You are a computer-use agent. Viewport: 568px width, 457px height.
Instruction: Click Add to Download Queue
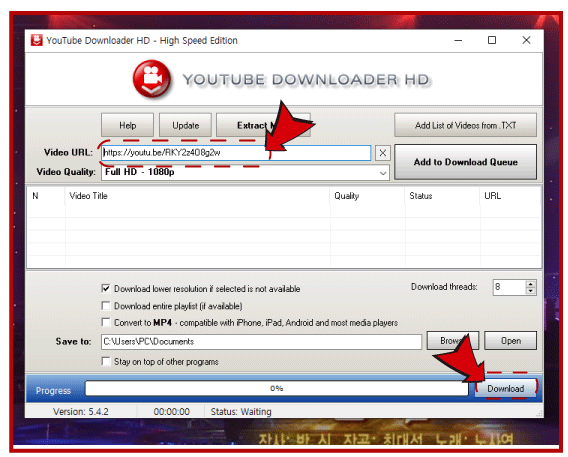coord(465,162)
